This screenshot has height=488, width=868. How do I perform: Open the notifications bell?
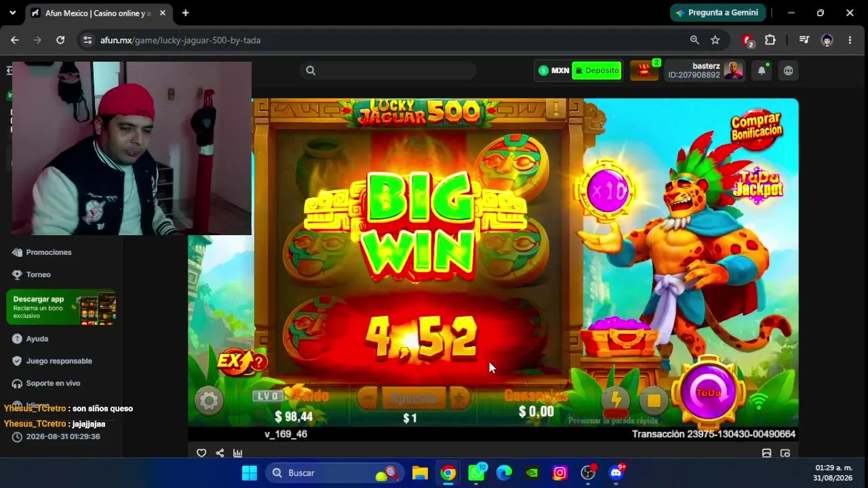(x=762, y=70)
